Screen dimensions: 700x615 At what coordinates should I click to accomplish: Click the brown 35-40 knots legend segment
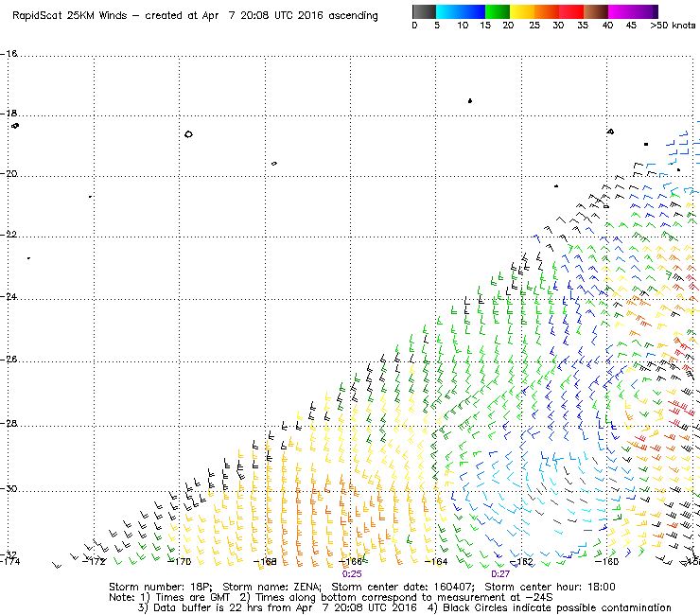point(596,11)
